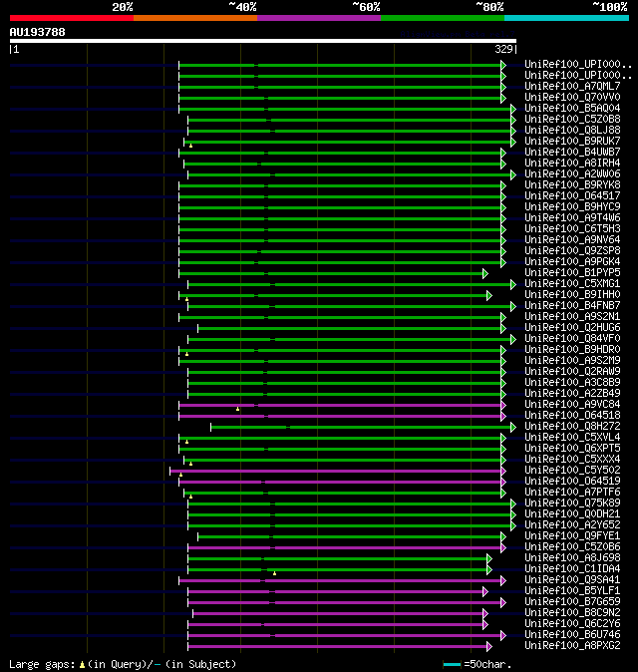Select the UniRef100_Q84VF0 label
Image resolution: width=638 pixels, height=672 pixels.
tap(572, 339)
